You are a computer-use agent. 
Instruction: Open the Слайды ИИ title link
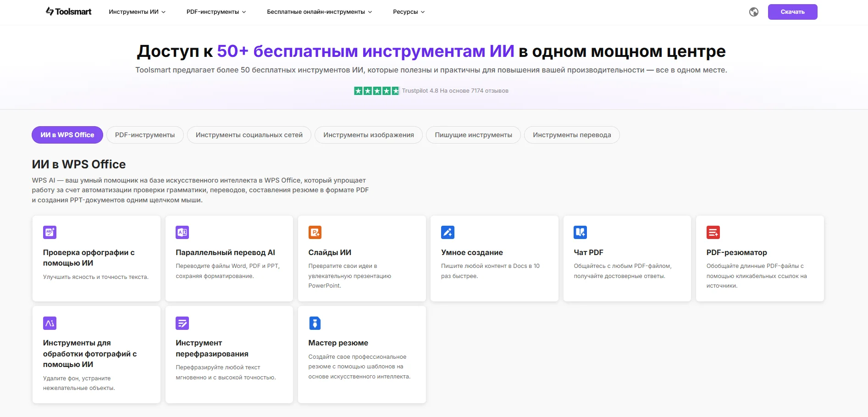pos(330,252)
